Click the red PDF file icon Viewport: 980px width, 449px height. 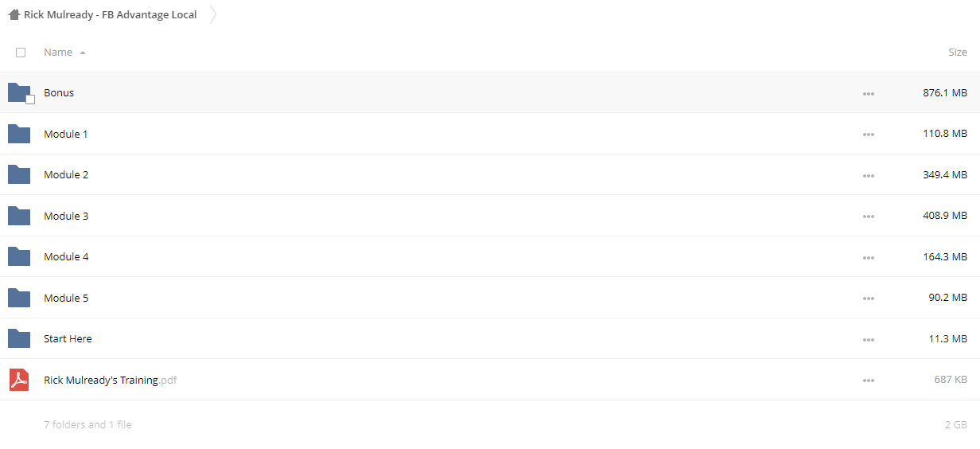point(19,380)
